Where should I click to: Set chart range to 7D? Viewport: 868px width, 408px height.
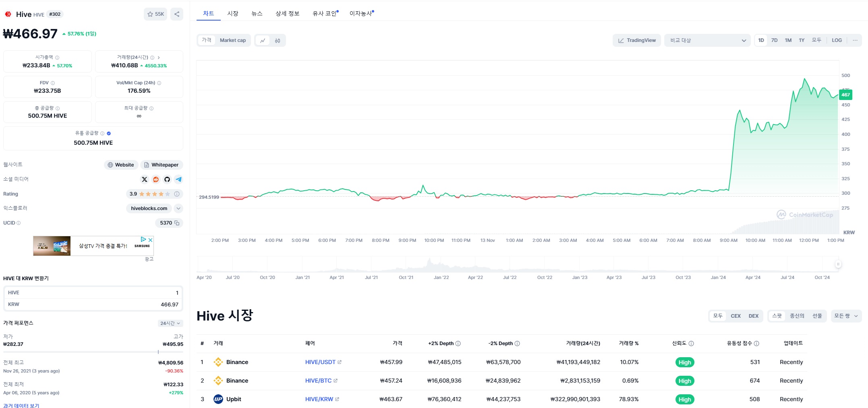click(x=774, y=40)
